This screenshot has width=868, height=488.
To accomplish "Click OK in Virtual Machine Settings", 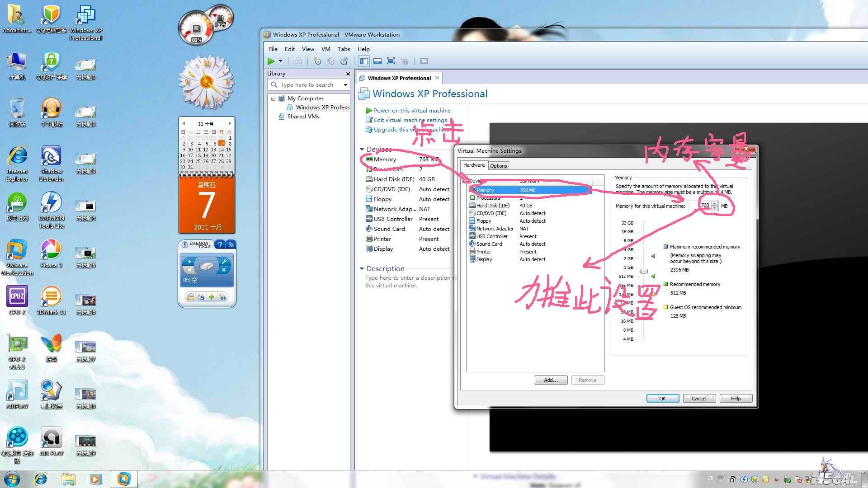I will 662,399.
